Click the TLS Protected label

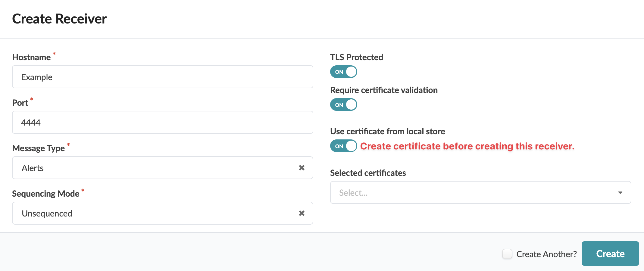point(356,57)
